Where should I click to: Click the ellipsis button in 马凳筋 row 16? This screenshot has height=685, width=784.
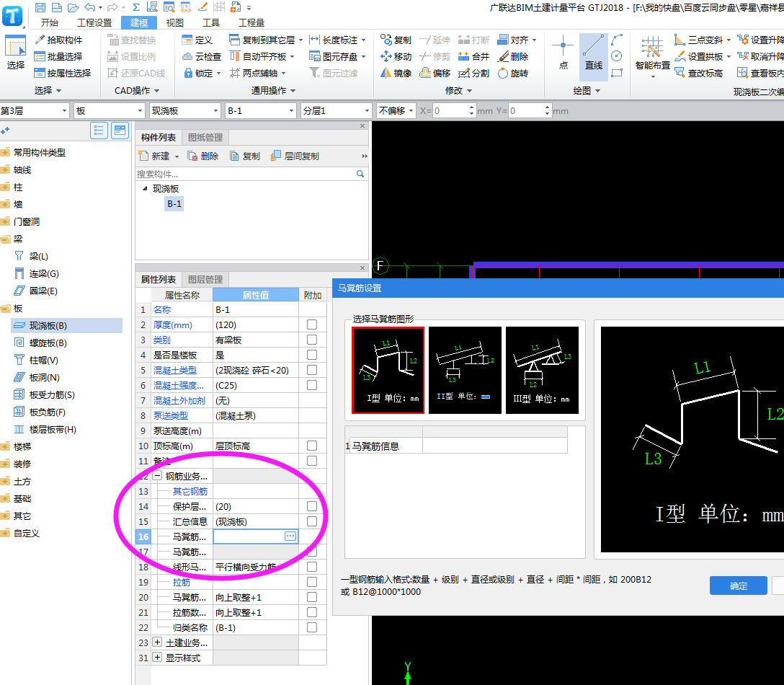click(x=290, y=536)
